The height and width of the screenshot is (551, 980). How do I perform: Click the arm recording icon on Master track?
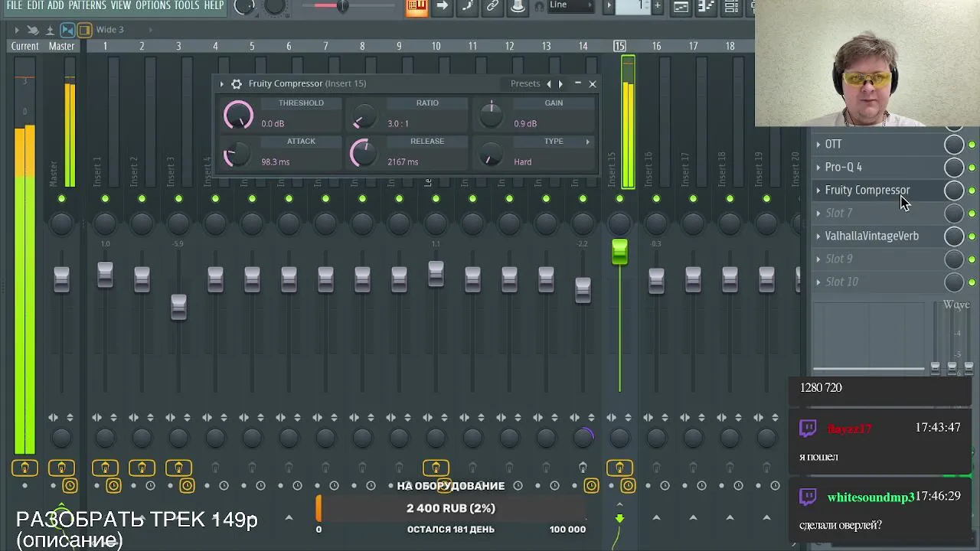[x=62, y=468]
